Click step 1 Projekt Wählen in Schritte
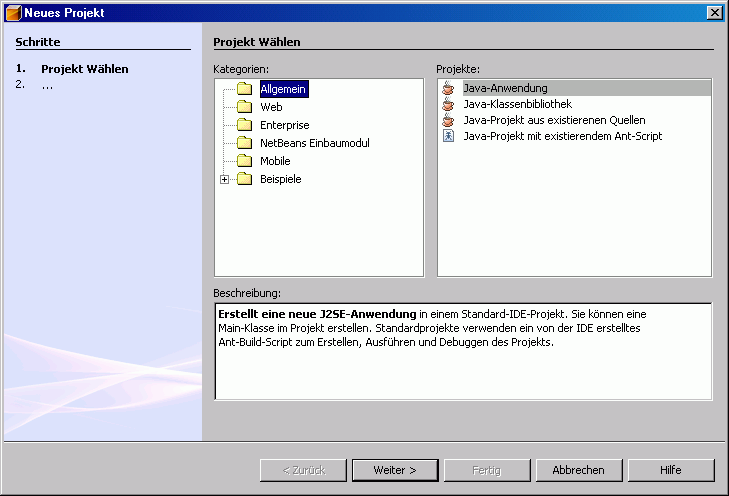The width and height of the screenshot is (729, 496). pyautogui.click(x=85, y=69)
